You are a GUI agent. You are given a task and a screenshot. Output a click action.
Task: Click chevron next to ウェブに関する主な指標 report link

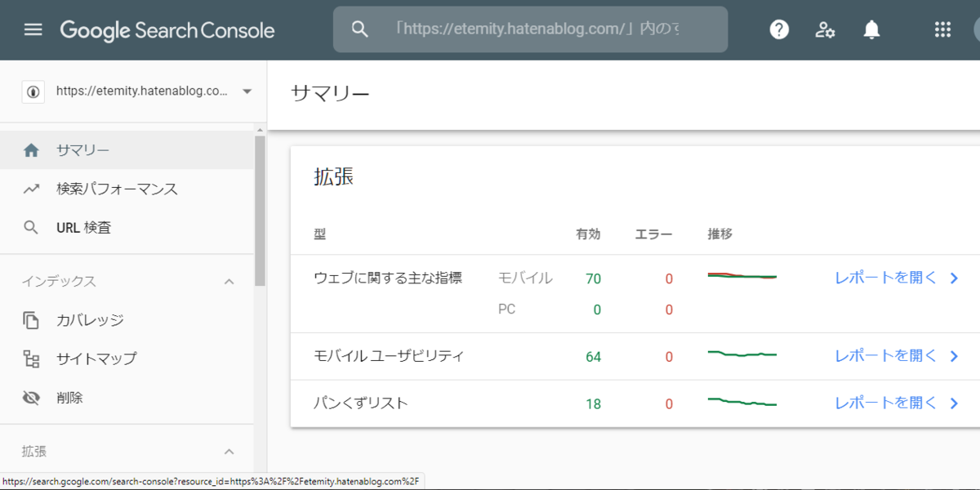[x=954, y=278]
